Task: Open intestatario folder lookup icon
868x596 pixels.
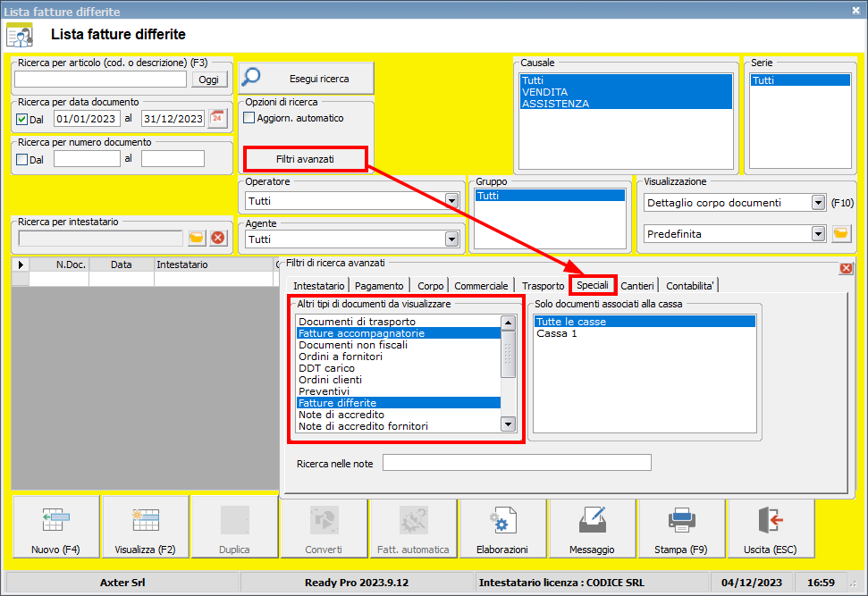Action: coord(197,238)
